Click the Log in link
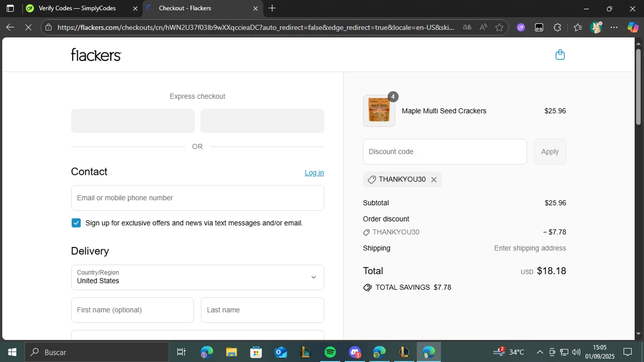This screenshot has height=362, width=644. coord(314,173)
